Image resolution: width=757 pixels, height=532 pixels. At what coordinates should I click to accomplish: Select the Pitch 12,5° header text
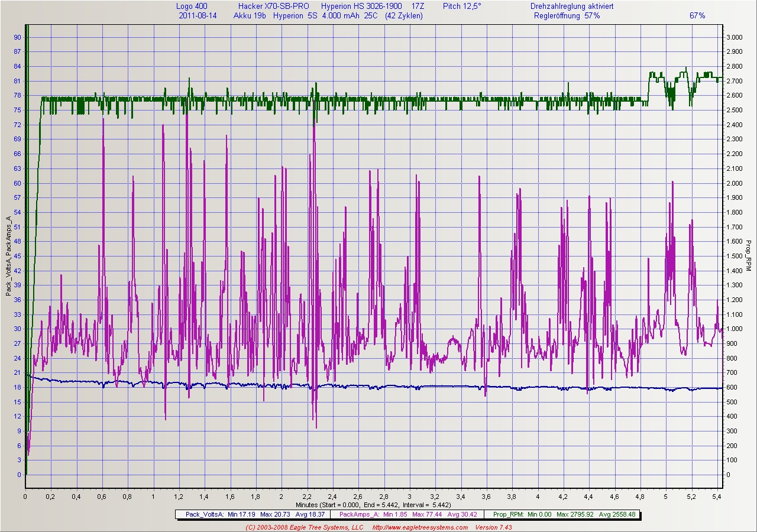462,6
